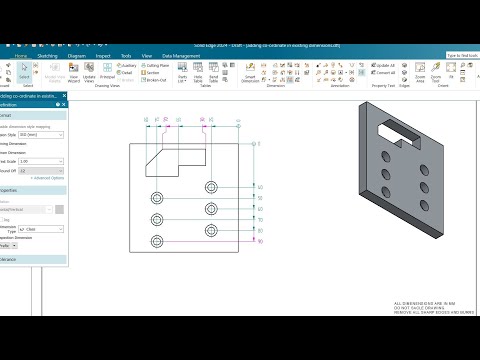Open the View Wizard tool

(74, 72)
